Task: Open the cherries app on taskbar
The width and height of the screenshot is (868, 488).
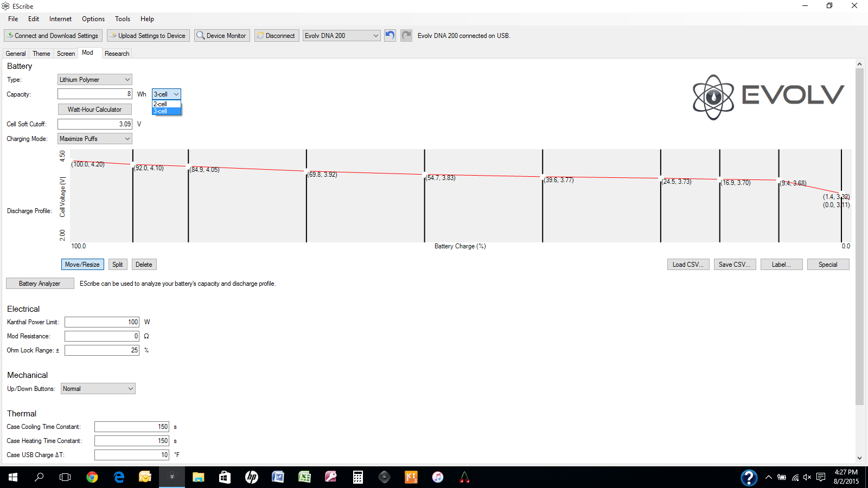Action: point(464,477)
